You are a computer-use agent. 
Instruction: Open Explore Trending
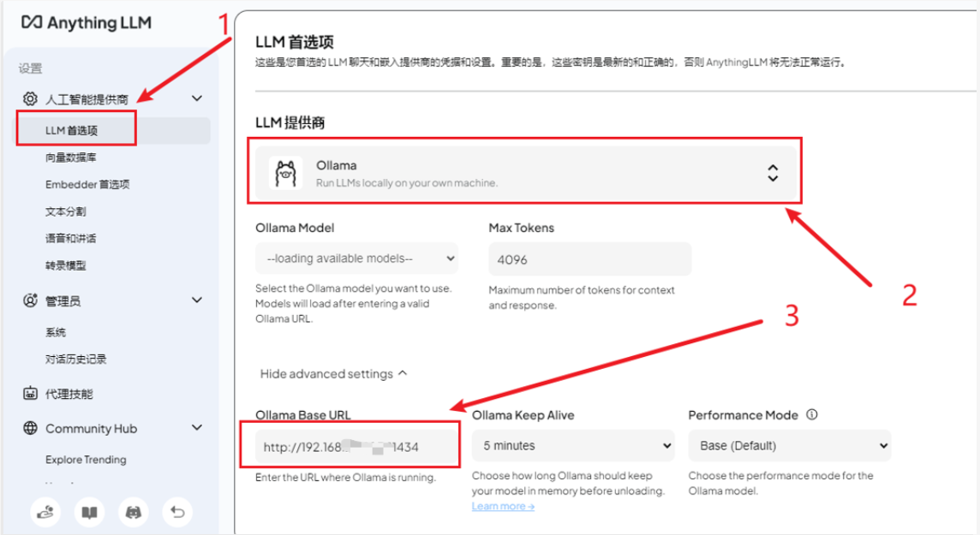click(x=86, y=460)
